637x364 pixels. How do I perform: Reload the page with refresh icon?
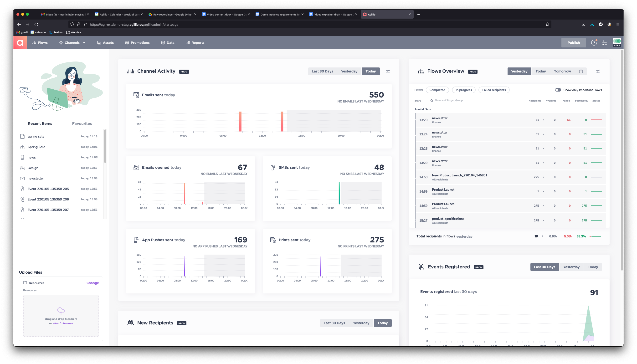click(x=36, y=25)
